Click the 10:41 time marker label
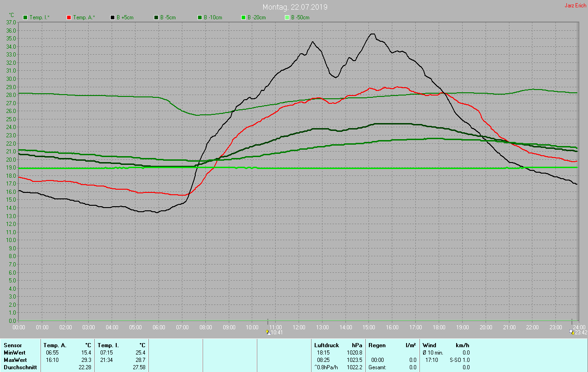 pos(277,333)
